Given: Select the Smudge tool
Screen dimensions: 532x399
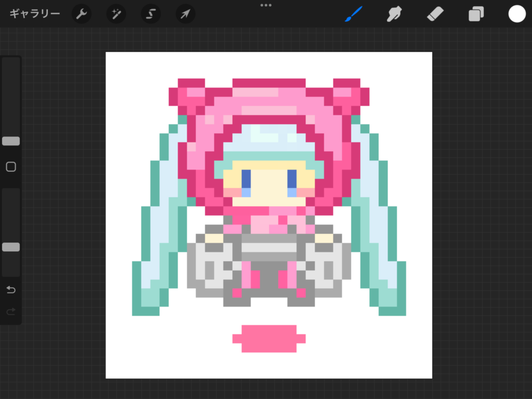Looking at the screenshot, I should coord(394,14).
